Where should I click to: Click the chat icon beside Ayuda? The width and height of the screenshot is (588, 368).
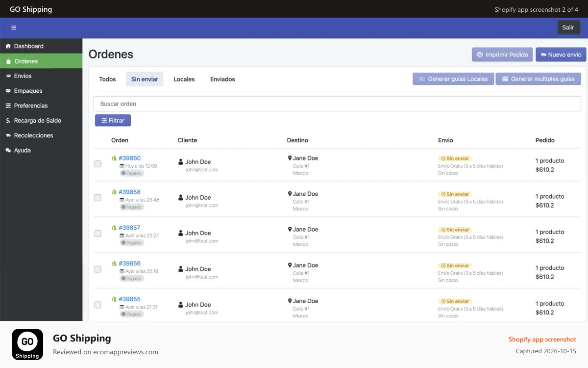click(x=8, y=150)
